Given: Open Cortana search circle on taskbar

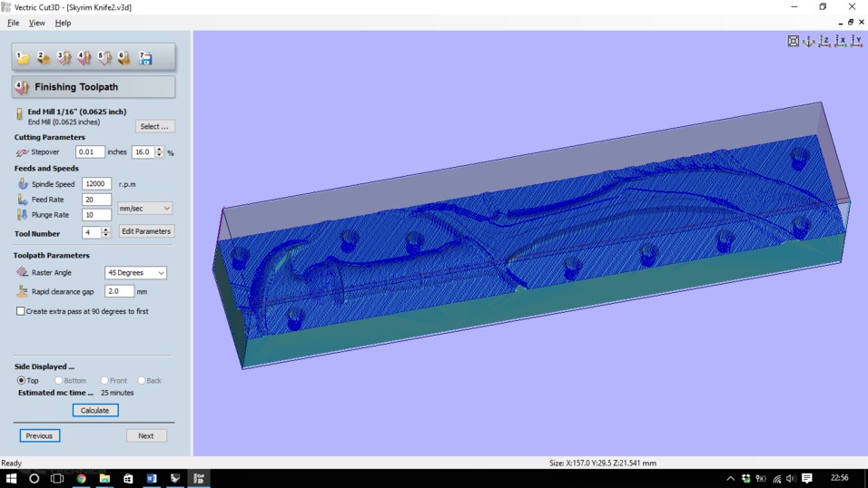Looking at the screenshot, I should click(x=34, y=479).
